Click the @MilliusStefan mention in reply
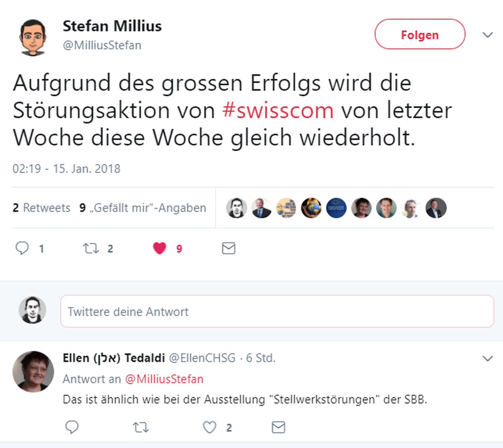503x448 pixels. 164,379
